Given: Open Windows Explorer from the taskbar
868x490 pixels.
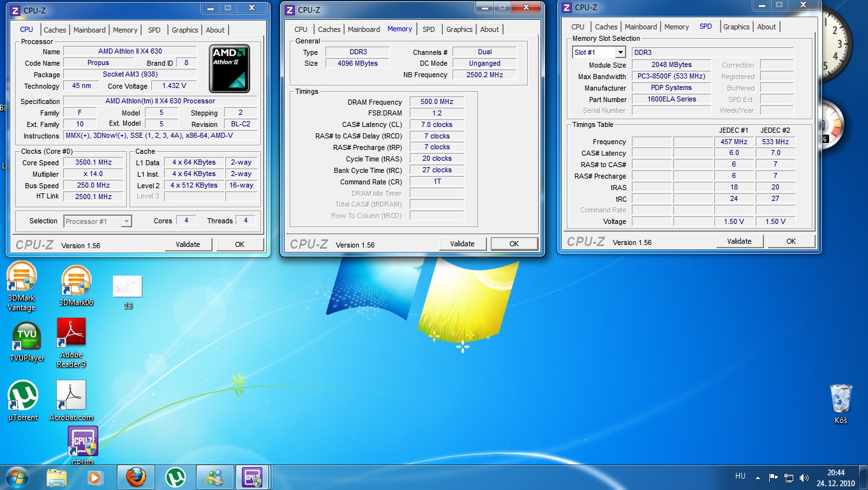Looking at the screenshot, I should click(56, 477).
